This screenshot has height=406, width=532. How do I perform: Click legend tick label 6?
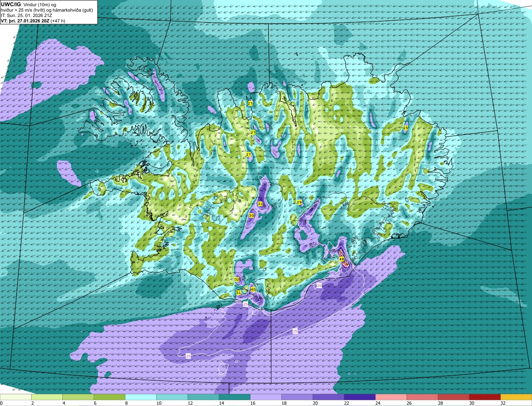tap(95, 403)
